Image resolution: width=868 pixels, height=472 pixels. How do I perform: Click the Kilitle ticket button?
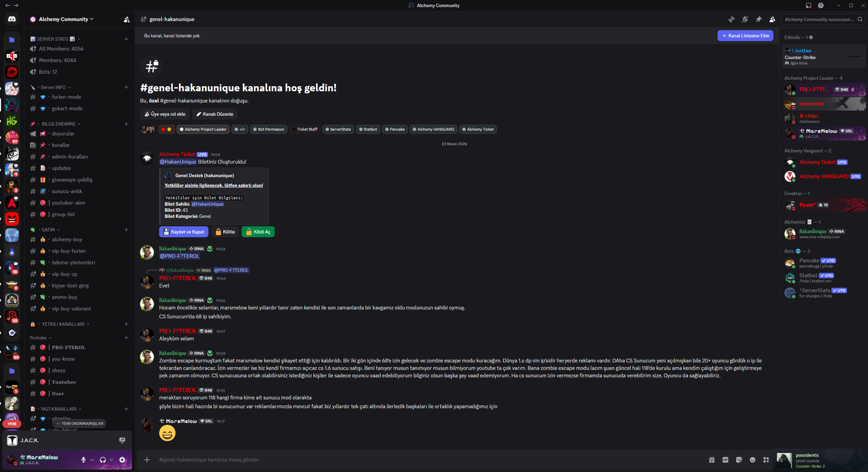click(225, 232)
